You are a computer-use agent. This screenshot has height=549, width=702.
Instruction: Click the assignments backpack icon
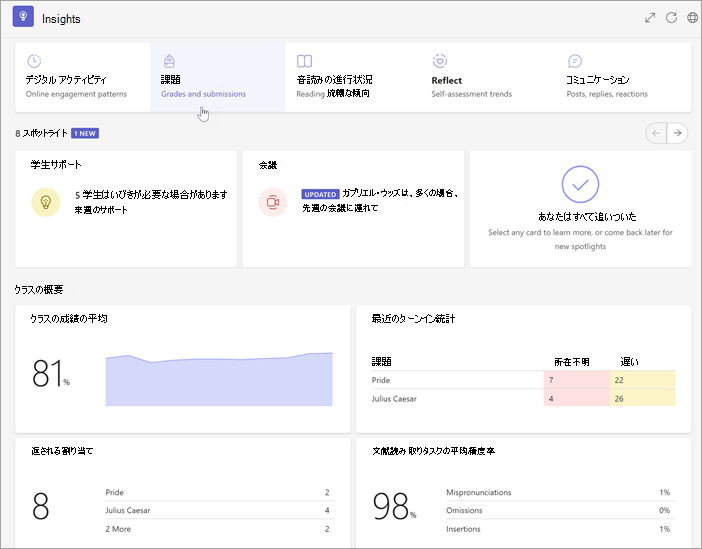click(169, 60)
